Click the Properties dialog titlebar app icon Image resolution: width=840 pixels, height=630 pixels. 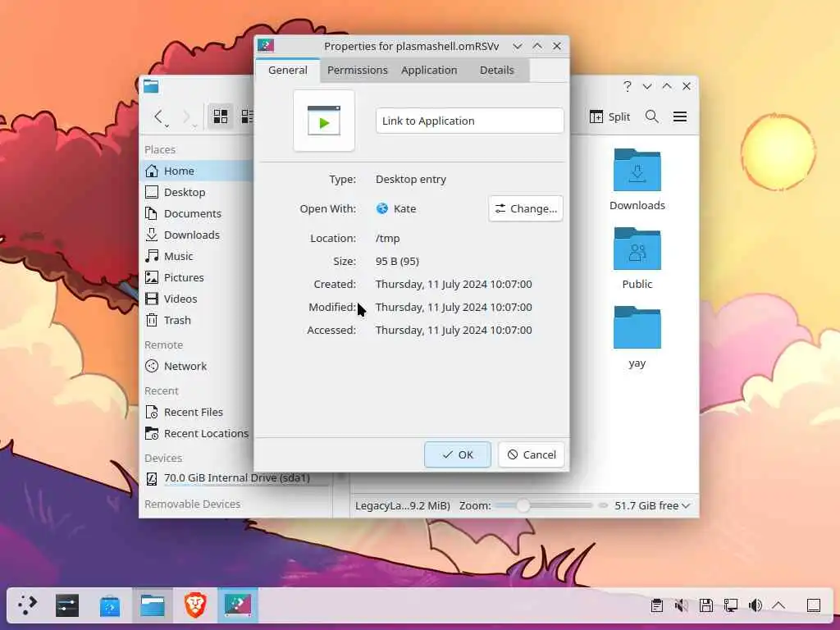[x=267, y=46]
